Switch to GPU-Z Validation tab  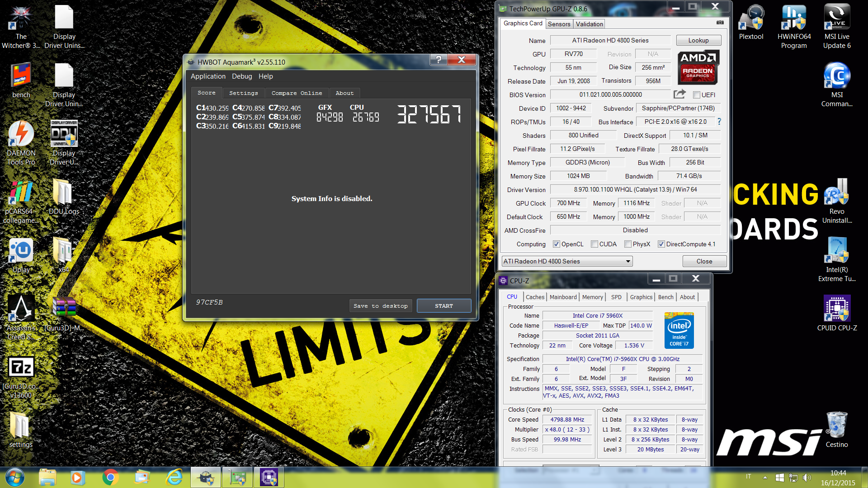589,24
